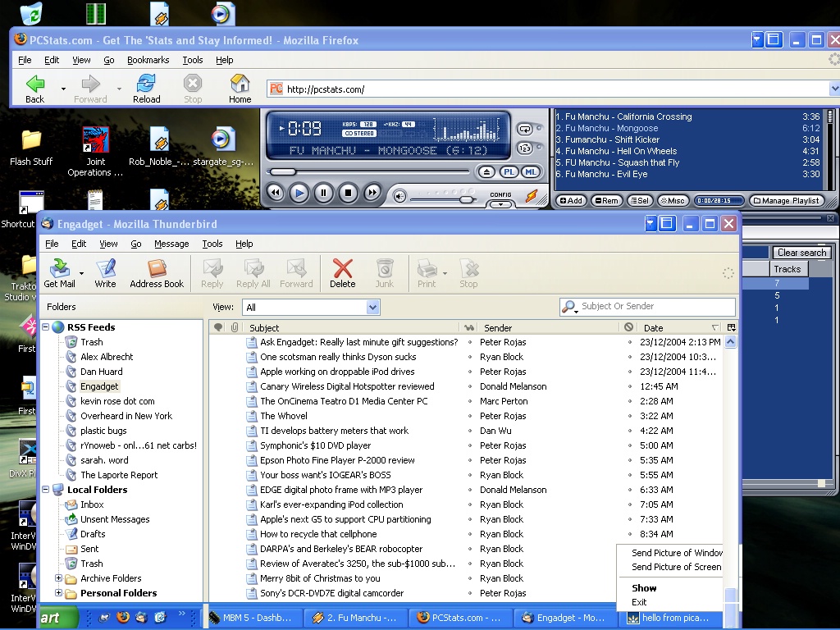Choose Exit in the context menu
840x630 pixels.
tap(639, 601)
